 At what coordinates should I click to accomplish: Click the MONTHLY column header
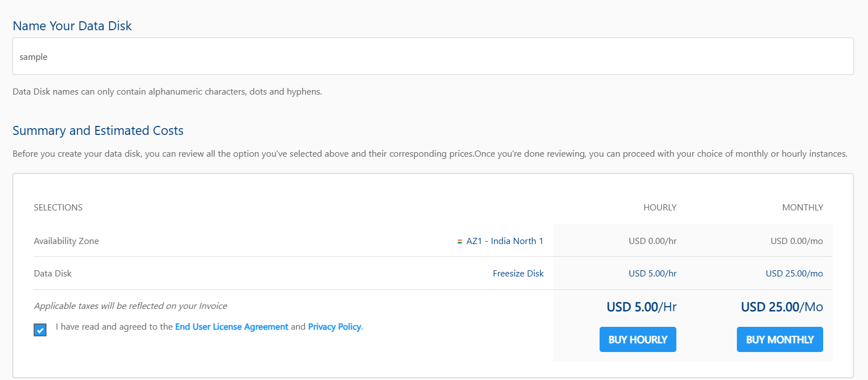point(802,208)
